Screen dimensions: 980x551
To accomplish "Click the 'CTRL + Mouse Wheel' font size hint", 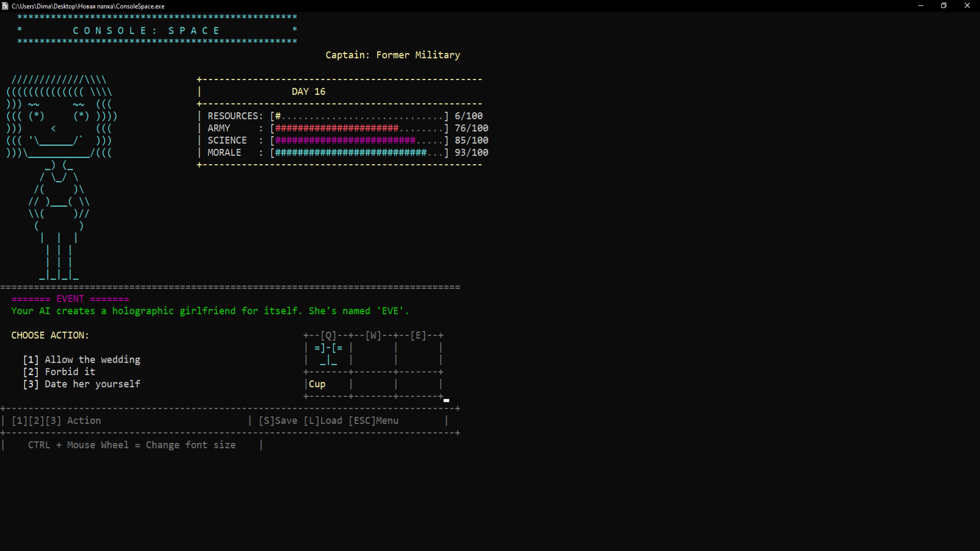I will click(132, 445).
